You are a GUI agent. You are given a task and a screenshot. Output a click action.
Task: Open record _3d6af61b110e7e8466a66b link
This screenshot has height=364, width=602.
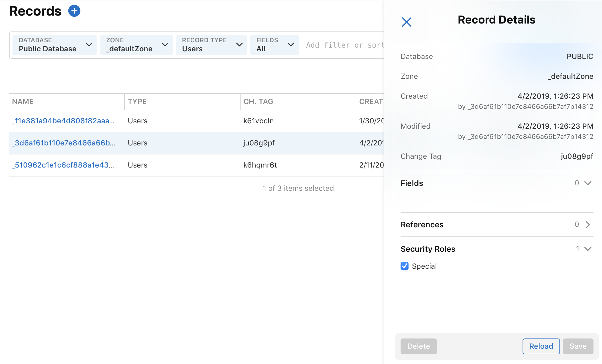(x=64, y=143)
